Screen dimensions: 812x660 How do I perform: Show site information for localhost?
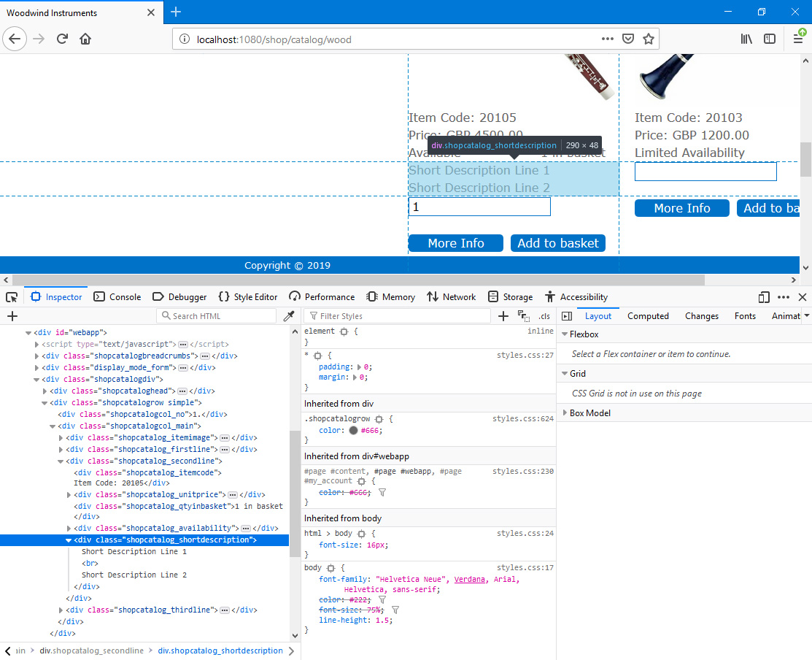point(184,39)
